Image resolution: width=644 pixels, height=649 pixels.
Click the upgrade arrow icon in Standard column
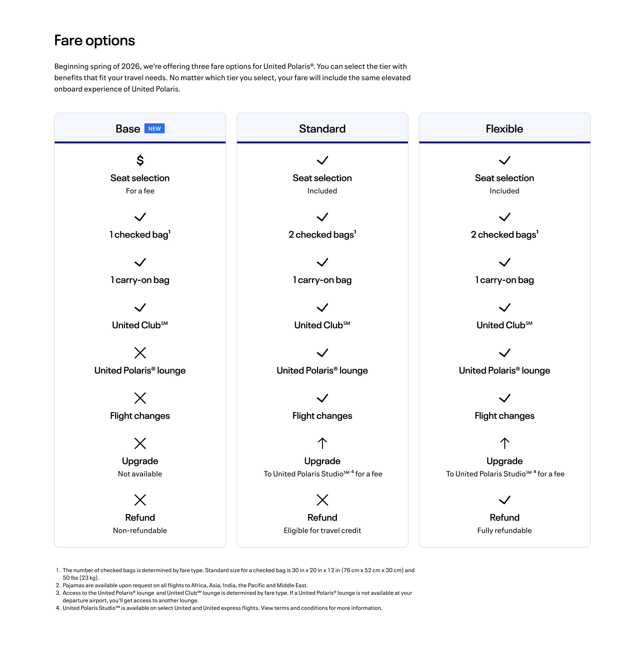tap(322, 443)
